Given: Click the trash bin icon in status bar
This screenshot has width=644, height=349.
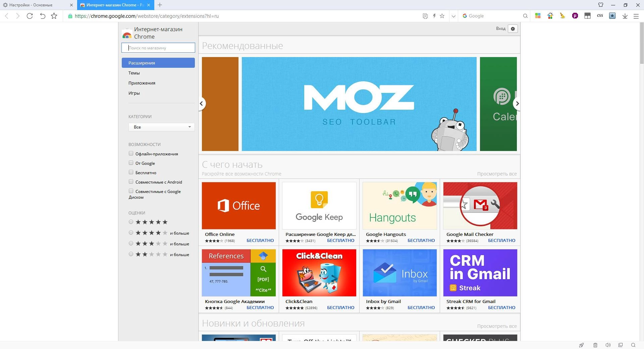Looking at the screenshot, I should (x=595, y=345).
